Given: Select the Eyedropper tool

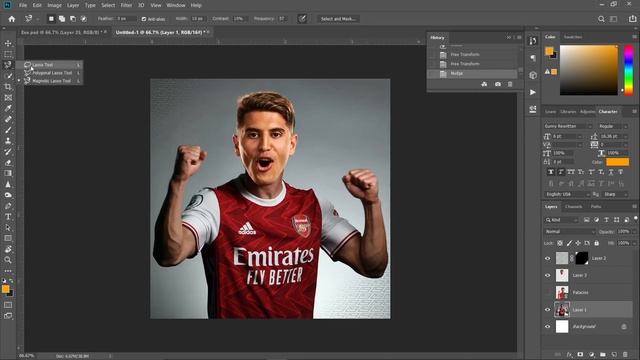Looking at the screenshot, I should pyautogui.click(x=8, y=108).
